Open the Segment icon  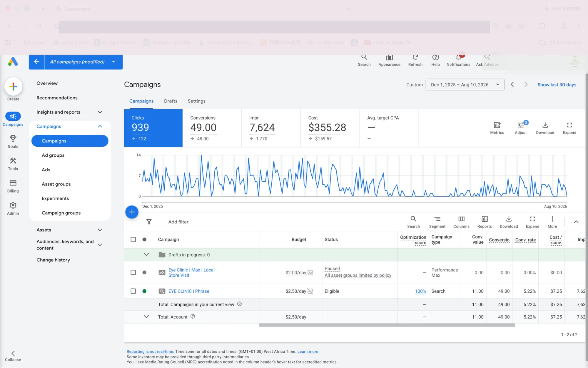coord(437,219)
